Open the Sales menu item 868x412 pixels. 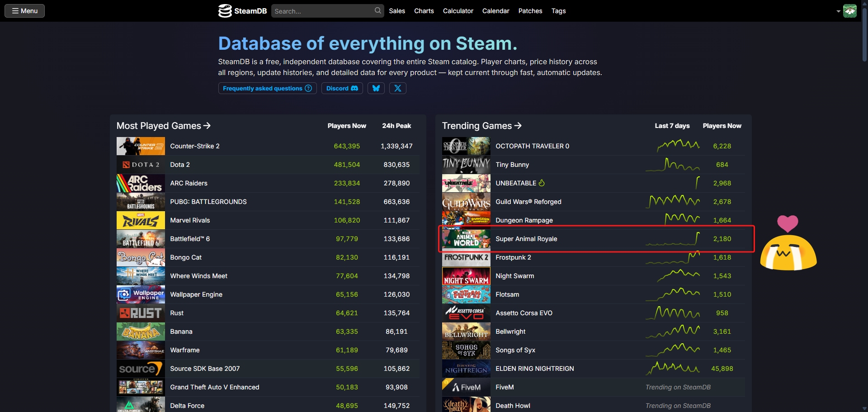coord(397,11)
